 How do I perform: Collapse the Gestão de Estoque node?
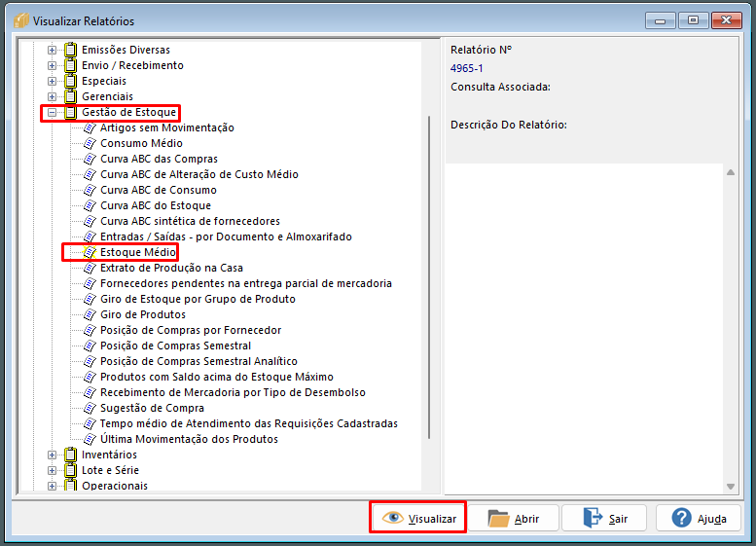click(53, 112)
